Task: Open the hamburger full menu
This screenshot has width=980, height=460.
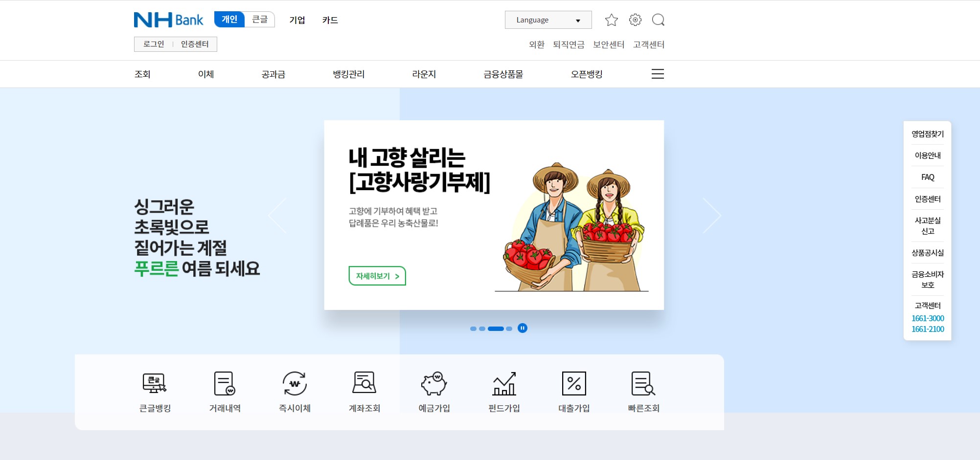Action: pyautogui.click(x=658, y=74)
